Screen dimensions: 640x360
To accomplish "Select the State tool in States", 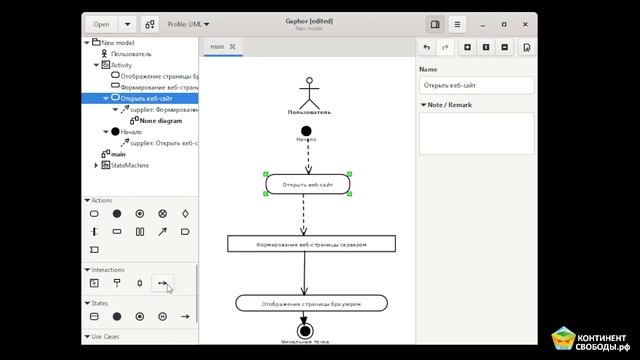I will point(94,316).
